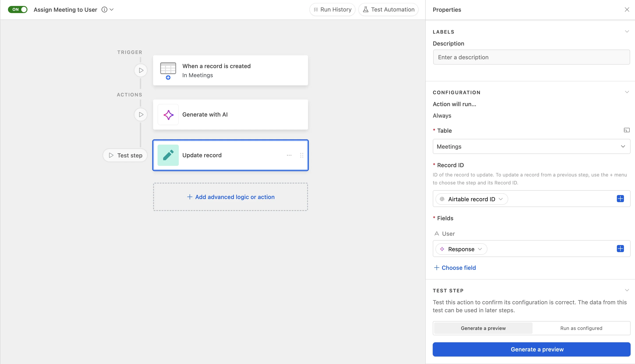Collapse the Configuration section
Viewport: 635px width, 364px height.
[627, 92]
